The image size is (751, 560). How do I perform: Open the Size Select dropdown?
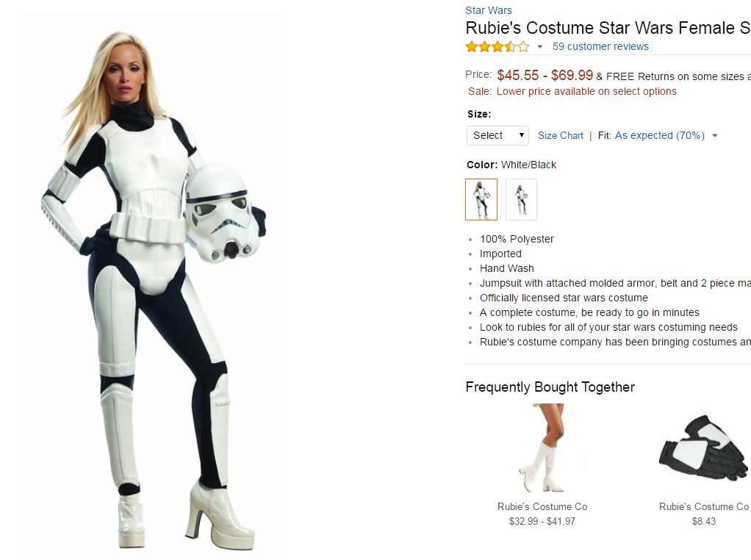497,135
